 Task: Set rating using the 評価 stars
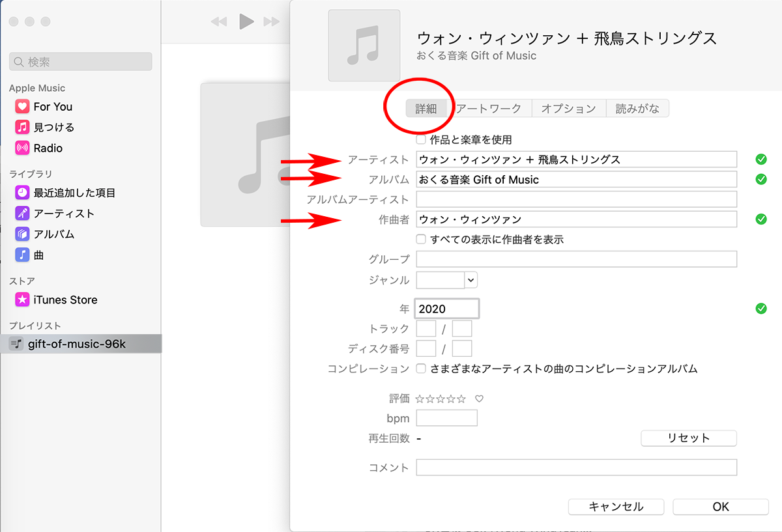[x=441, y=399]
